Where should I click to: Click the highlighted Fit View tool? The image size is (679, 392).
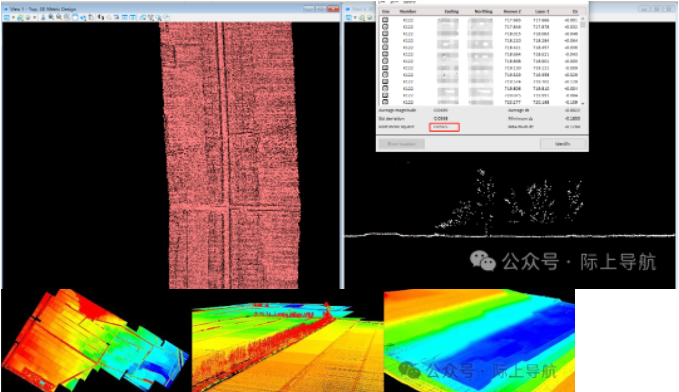pos(75,17)
